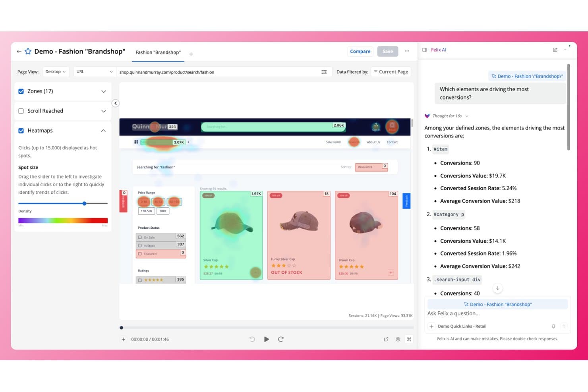The image size is (588, 392).
Task: Select the Fashion "Brandshop" tab
Action: coord(158,52)
